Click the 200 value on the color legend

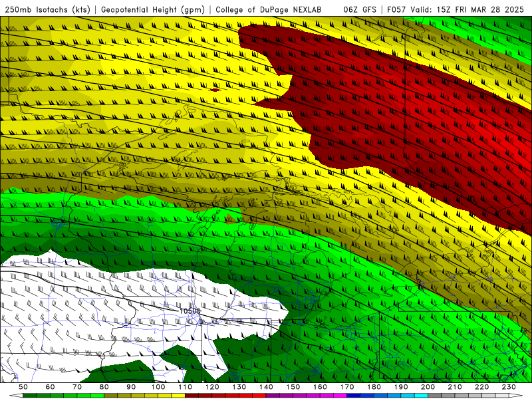coord(428,387)
